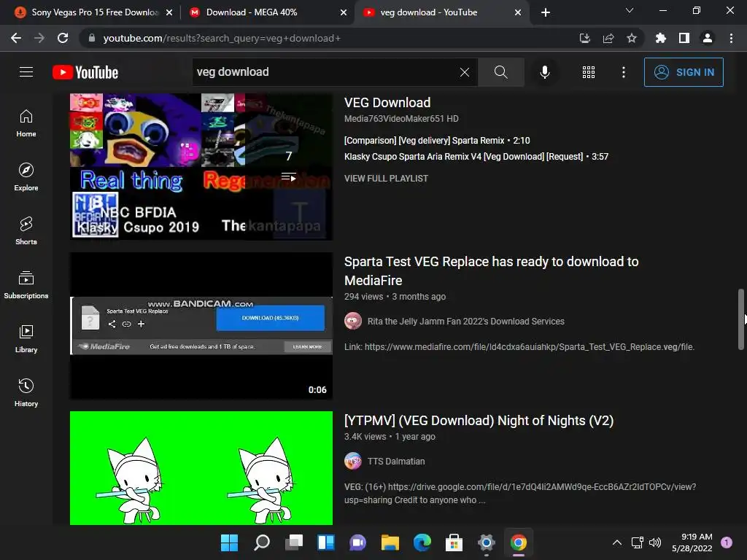747x560 pixels.
Task: Start voice search with the microphone icon
Action: click(544, 72)
